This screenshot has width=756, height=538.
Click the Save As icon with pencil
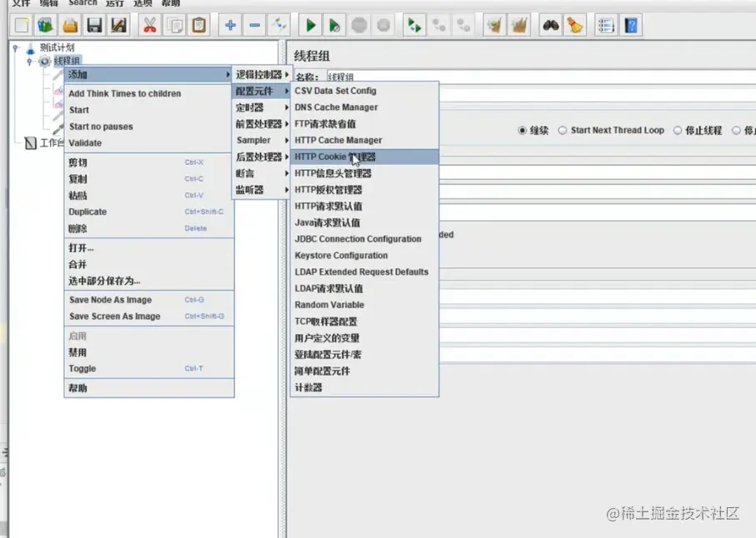pyautogui.click(x=118, y=25)
